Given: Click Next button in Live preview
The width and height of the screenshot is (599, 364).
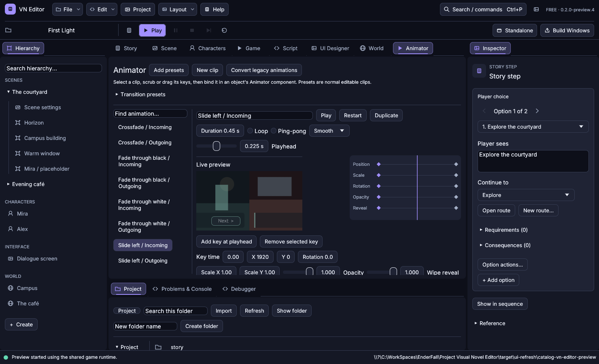Looking at the screenshot, I should [x=226, y=221].
